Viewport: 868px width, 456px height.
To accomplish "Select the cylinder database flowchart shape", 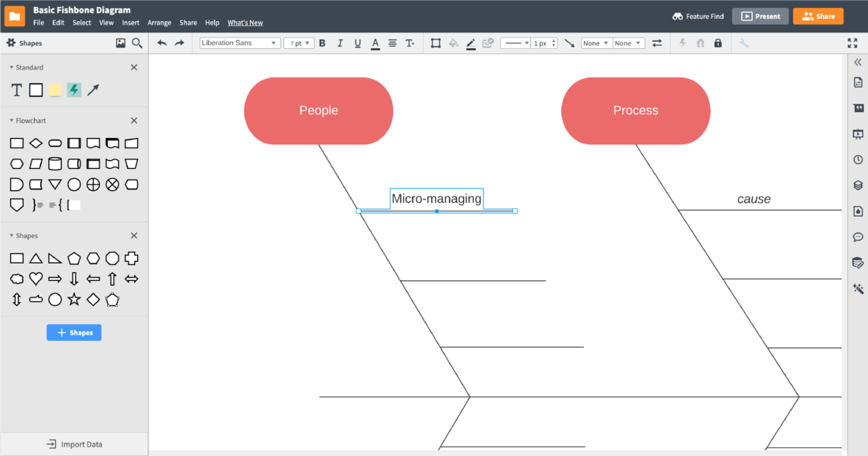I will coord(55,164).
